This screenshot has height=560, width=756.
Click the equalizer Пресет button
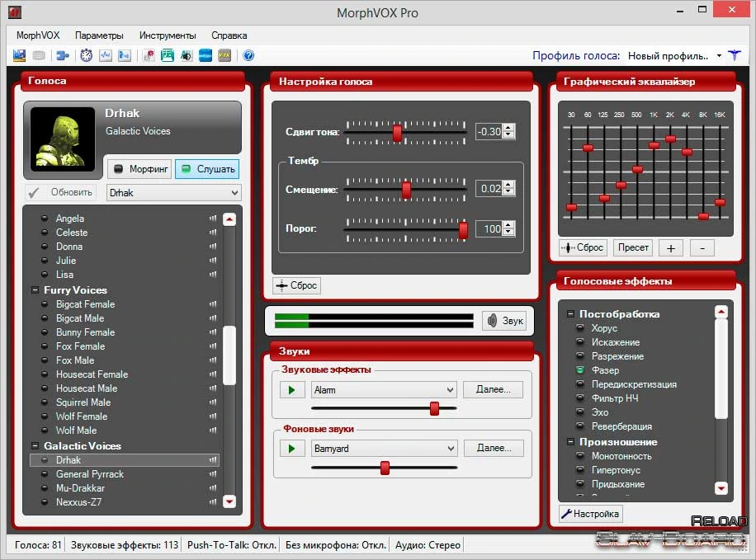(633, 247)
